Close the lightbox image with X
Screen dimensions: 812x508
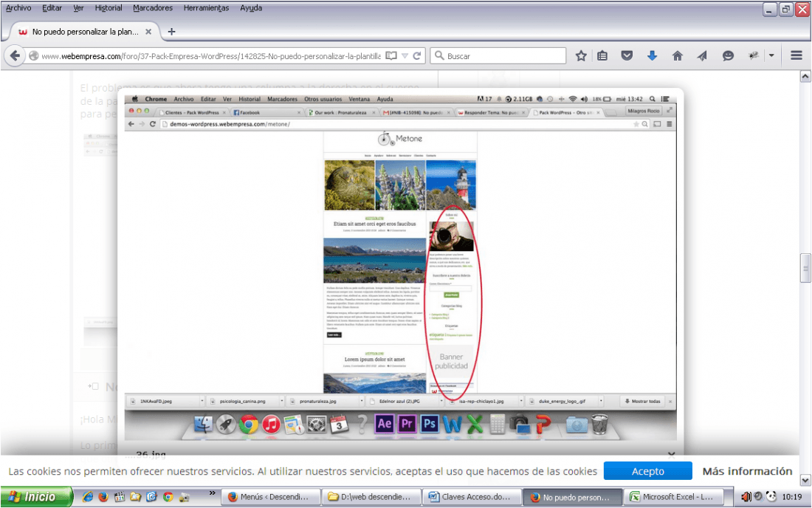(x=672, y=455)
